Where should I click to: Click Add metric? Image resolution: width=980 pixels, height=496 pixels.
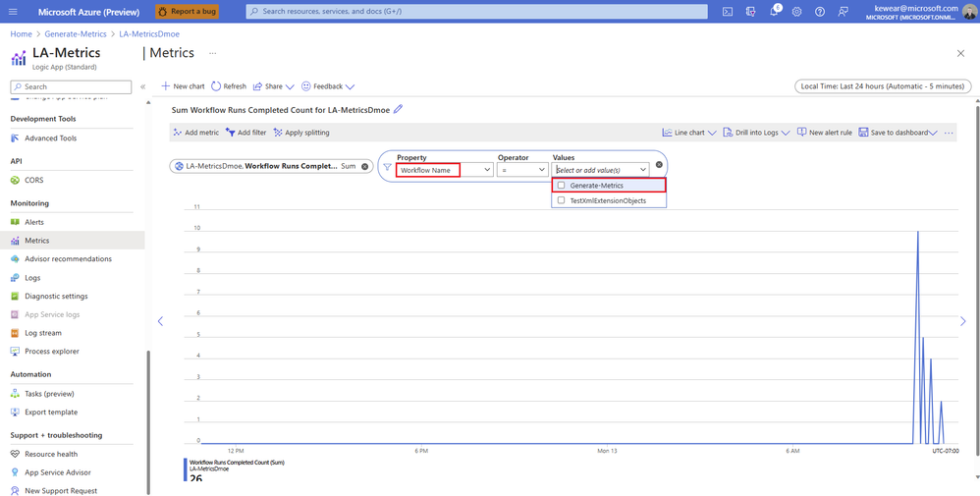196,133
